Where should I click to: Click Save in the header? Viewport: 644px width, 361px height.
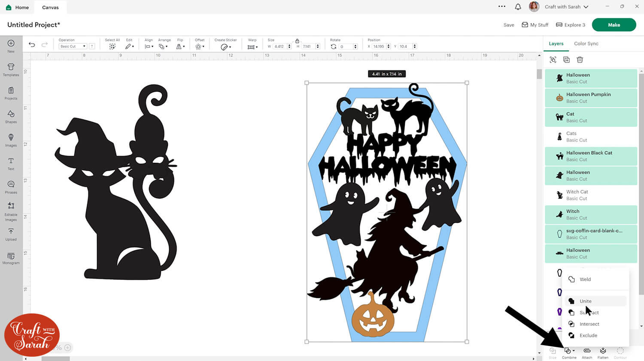pyautogui.click(x=509, y=25)
